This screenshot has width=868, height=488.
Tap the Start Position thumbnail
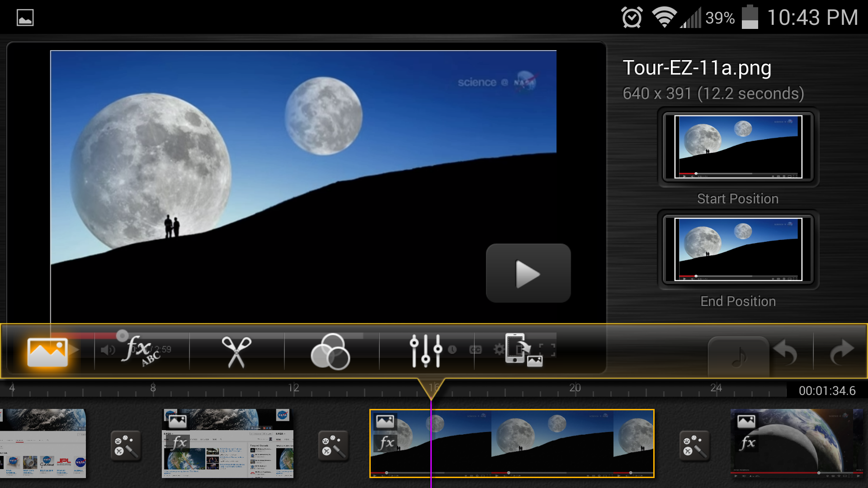click(738, 147)
